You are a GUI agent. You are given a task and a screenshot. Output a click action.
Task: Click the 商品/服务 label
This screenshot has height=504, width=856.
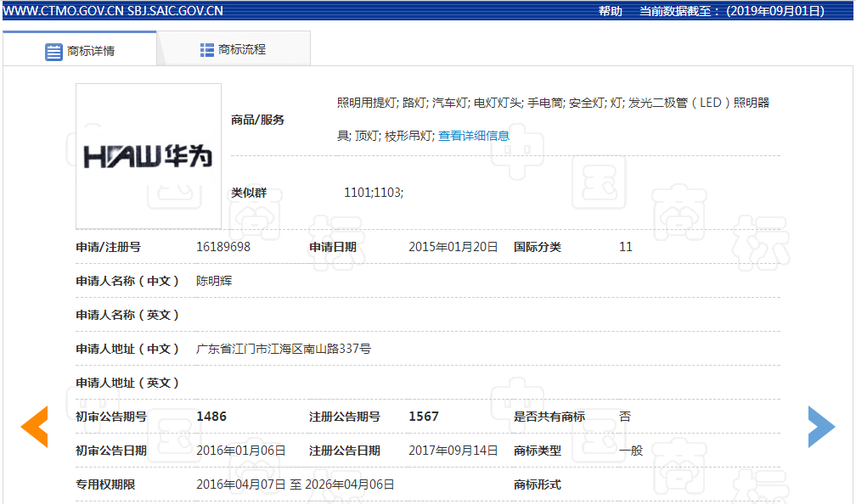click(x=257, y=120)
